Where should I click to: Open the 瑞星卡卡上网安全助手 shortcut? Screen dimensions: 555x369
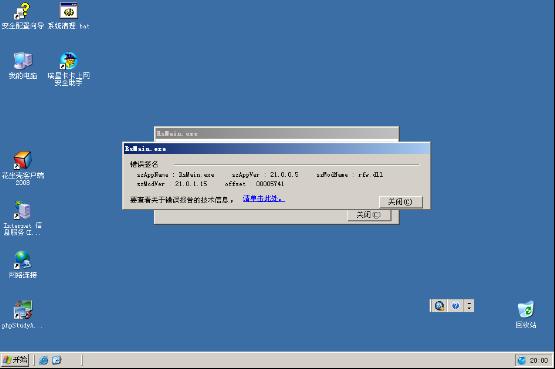tap(68, 69)
